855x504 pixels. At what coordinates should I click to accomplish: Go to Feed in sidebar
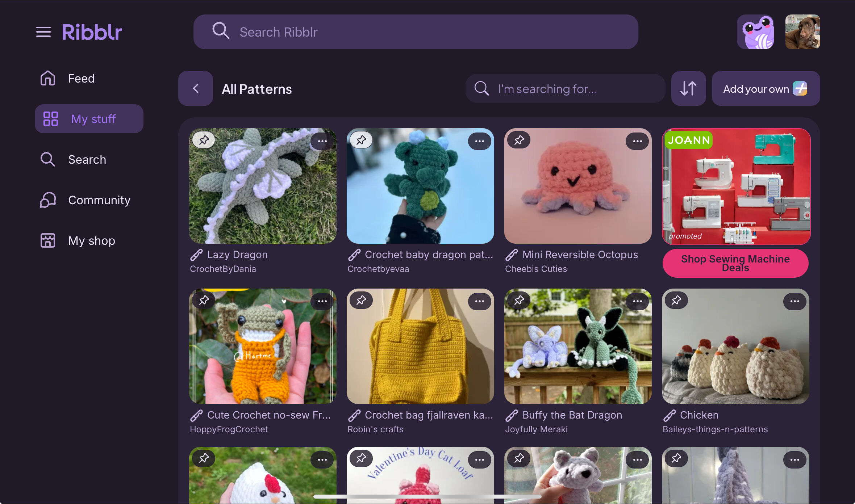(x=89, y=78)
